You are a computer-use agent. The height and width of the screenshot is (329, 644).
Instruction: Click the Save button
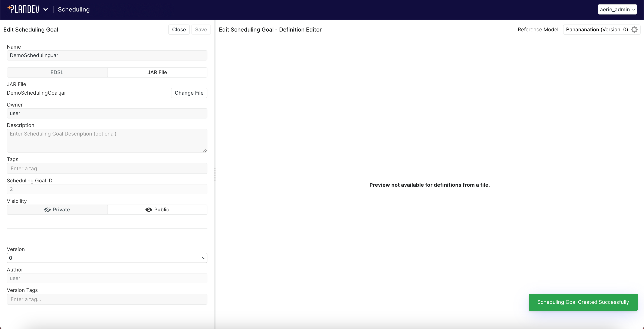(x=201, y=30)
